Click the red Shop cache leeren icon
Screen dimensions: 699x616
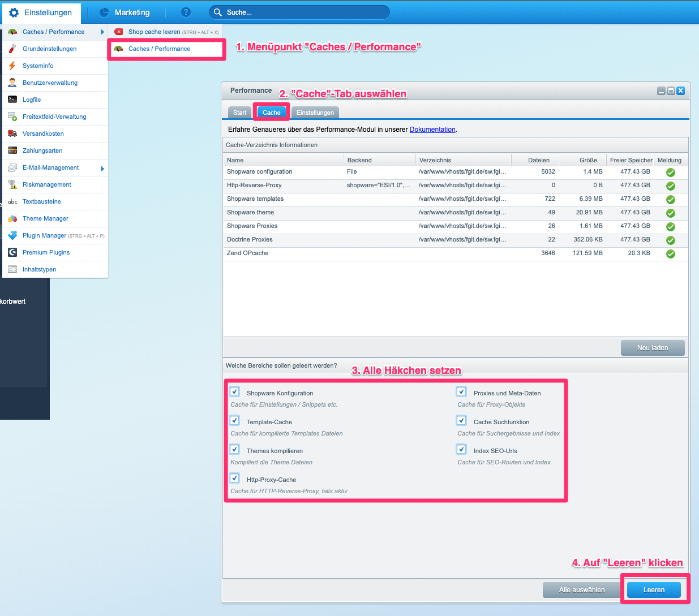[x=118, y=32]
